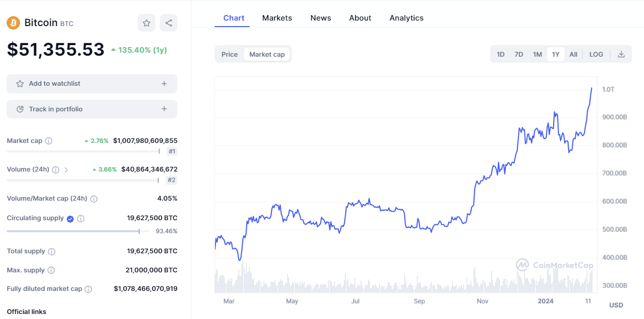The image size is (644, 319).
Task: Click the 24h volume value $40,864,346,672
Action: (149, 170)
